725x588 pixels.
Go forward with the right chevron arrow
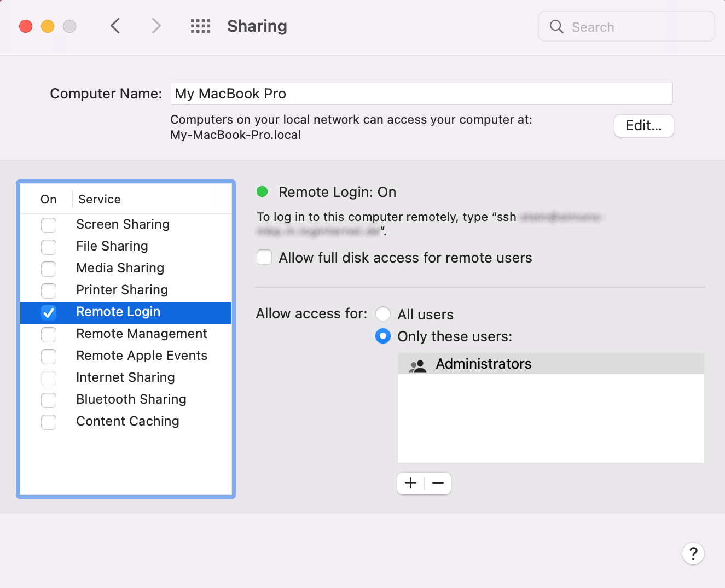(x=156, y=26)
